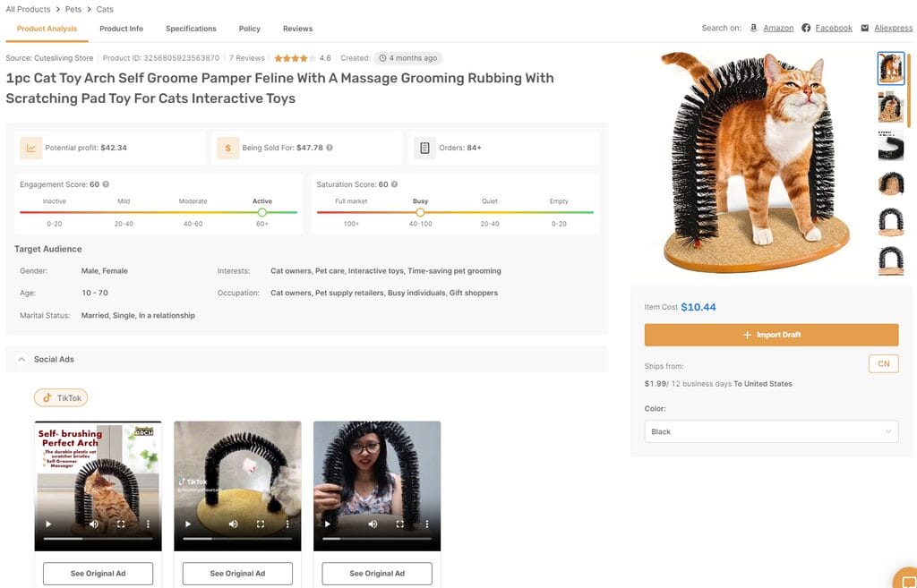Toggle fullscreen on the third video ad

coord(402,524)
